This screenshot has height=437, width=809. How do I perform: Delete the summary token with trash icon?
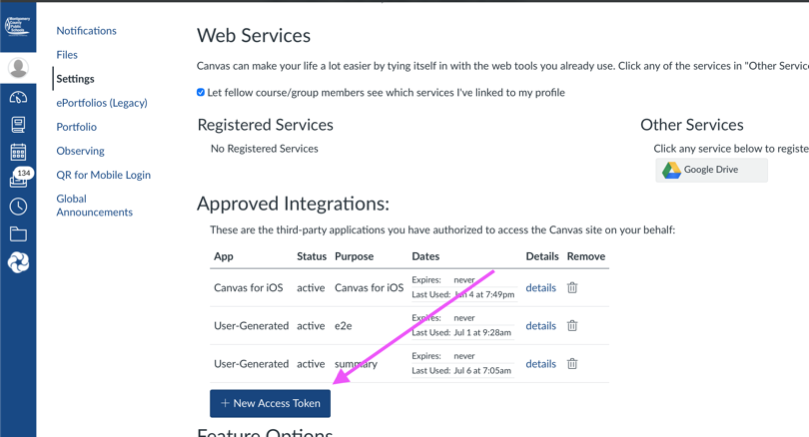click(572, 364)
